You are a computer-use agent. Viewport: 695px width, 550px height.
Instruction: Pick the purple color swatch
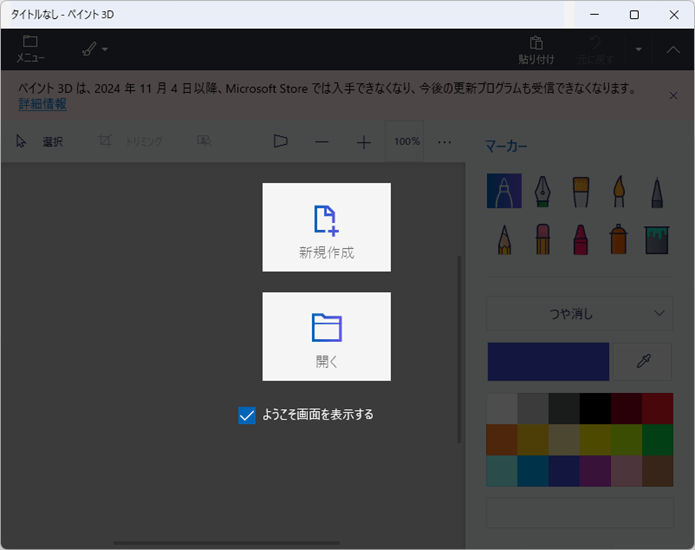(x=595, y=471)
